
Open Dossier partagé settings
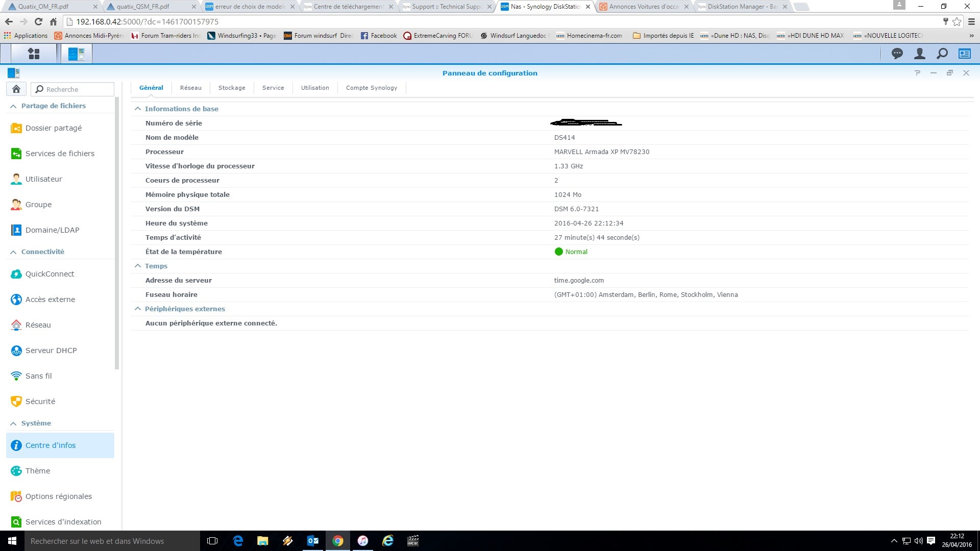point(54,128)
